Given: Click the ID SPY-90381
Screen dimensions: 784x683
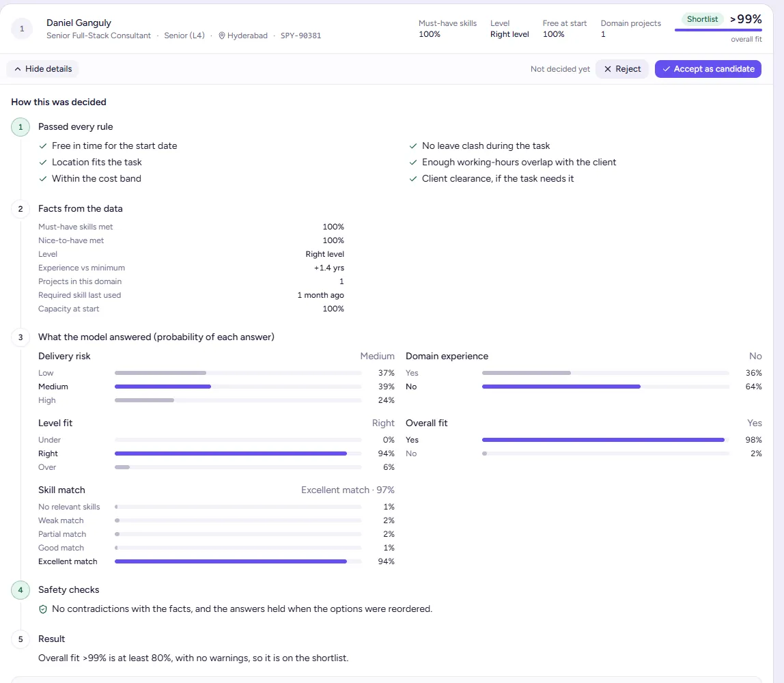Looking at the screenshot, I should [301, 36].
